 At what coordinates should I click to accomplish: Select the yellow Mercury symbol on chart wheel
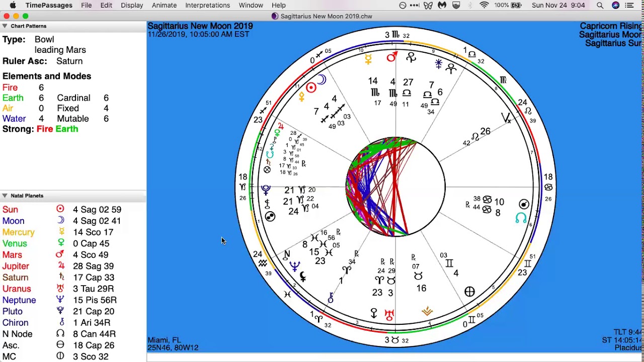[x=368, y=60]
